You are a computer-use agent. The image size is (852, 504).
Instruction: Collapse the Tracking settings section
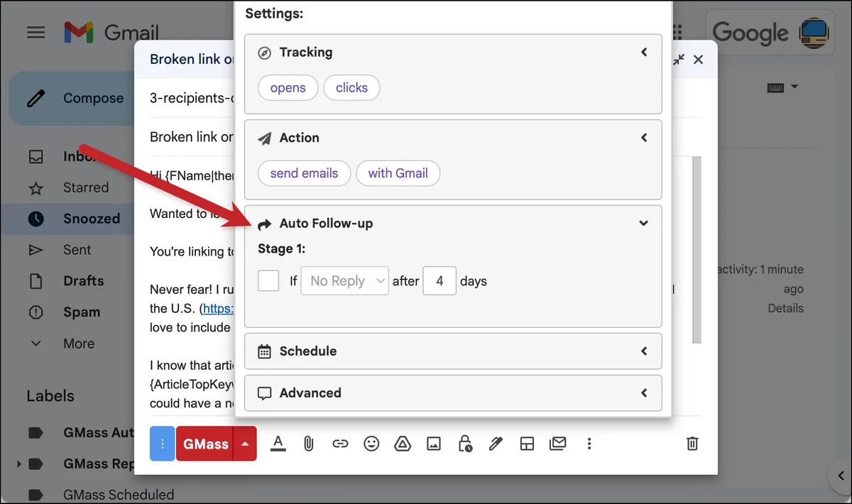point(644,52)
